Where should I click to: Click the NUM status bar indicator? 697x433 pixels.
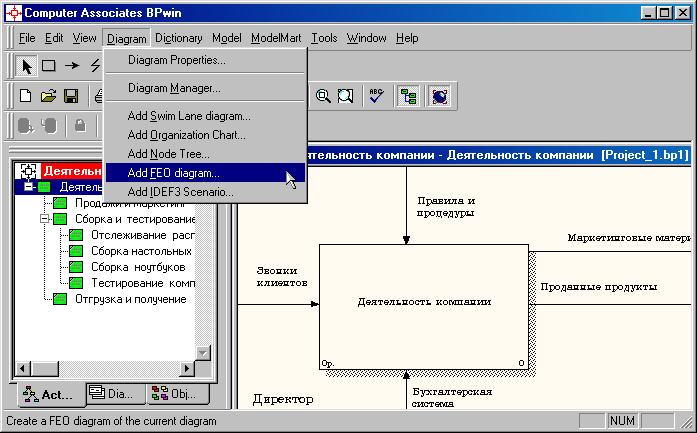click(622, 421)
